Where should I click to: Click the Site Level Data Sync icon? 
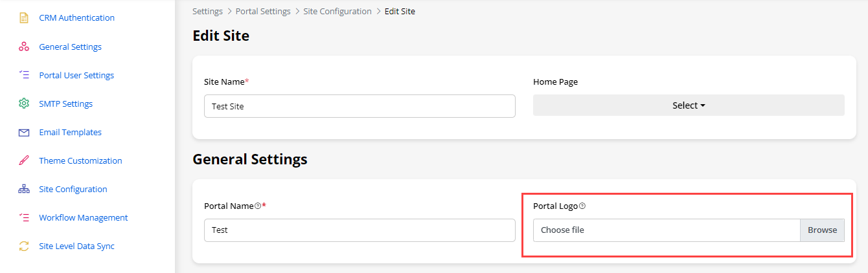tap(24, 246)
